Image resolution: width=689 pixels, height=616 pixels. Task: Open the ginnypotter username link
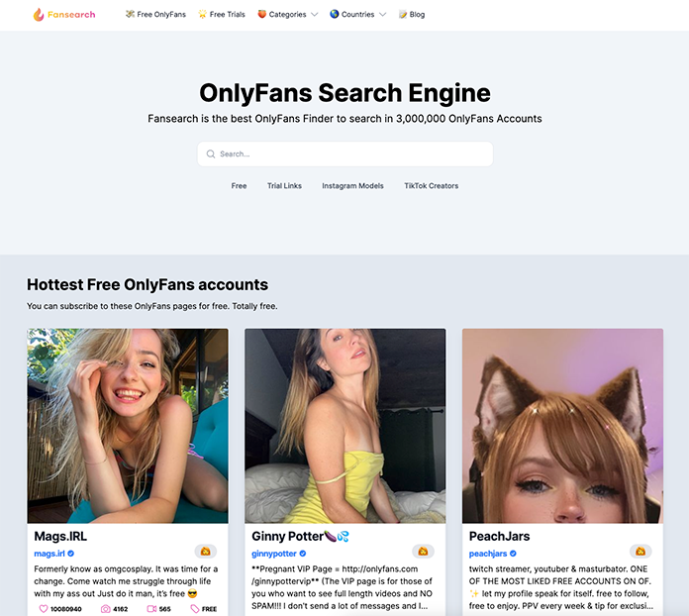(x=274, y=554)
